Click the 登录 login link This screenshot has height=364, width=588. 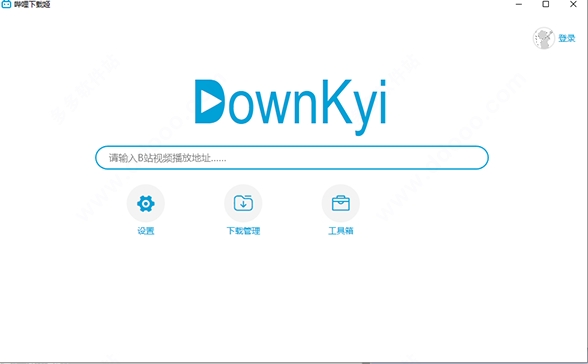pyautogui.click(x=567, y=38)
